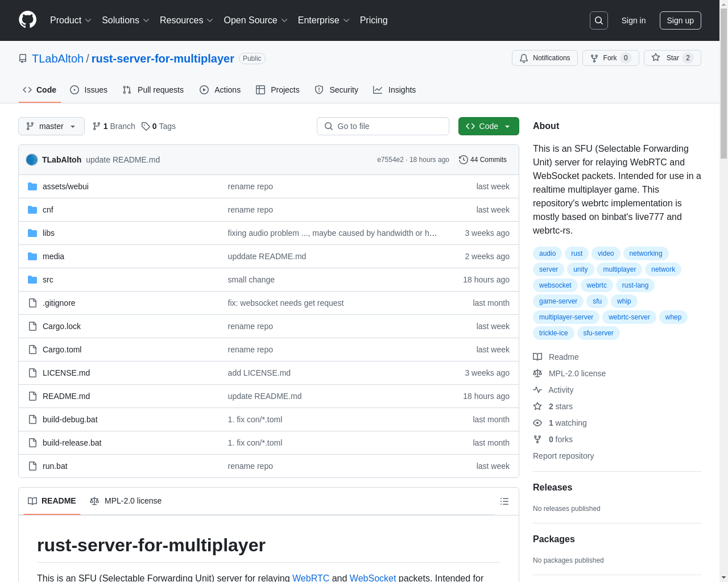Click Report repository link
The image size is (728, 582).
[x=563, y=456]
